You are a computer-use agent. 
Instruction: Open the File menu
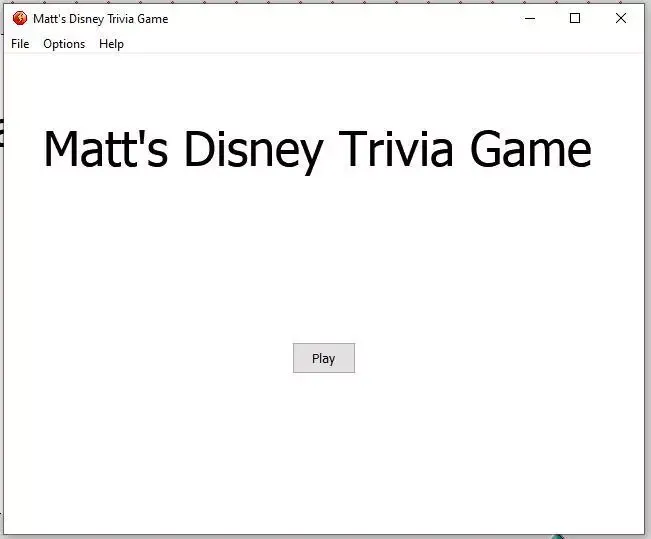pos(20,44)
